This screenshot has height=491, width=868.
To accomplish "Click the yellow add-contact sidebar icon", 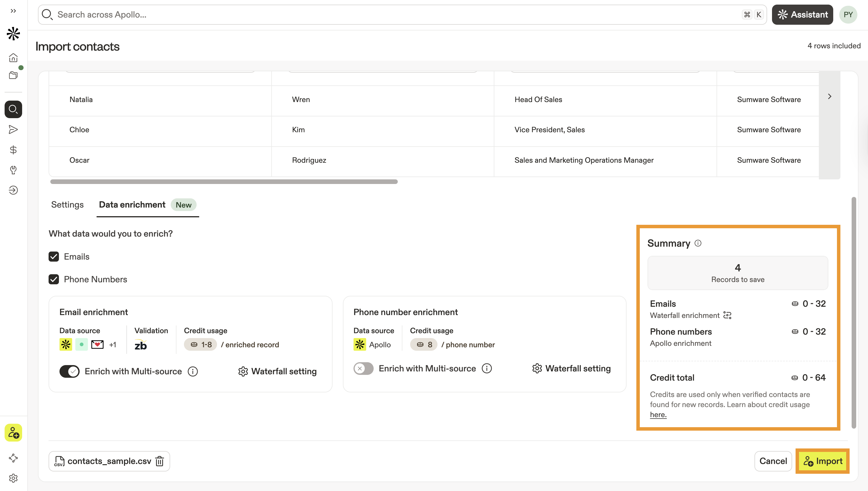I will (x=13, y=433).
